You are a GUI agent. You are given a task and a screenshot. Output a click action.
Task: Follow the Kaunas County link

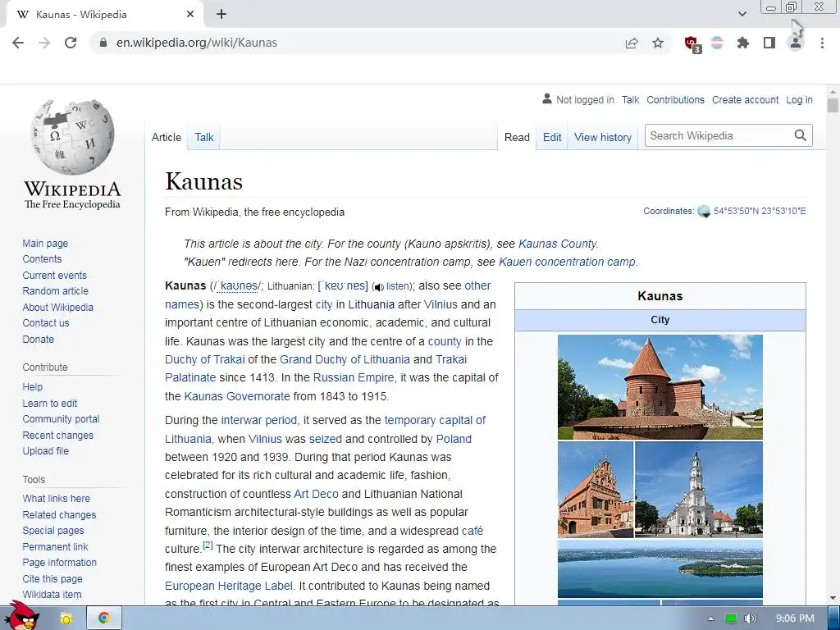coord(557,244)
